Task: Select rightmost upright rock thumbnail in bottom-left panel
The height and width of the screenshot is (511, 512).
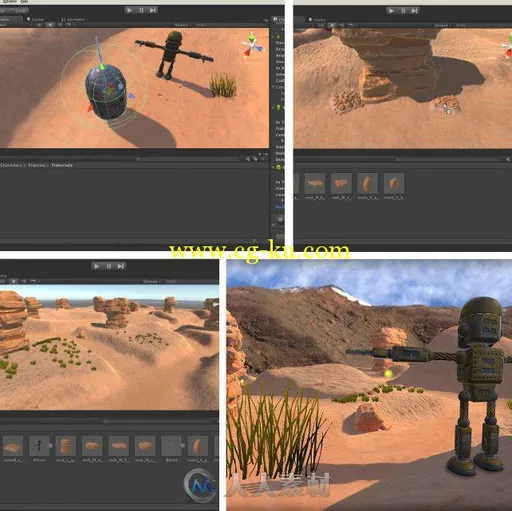Action: pyautogui.click(x=198, y=446)
